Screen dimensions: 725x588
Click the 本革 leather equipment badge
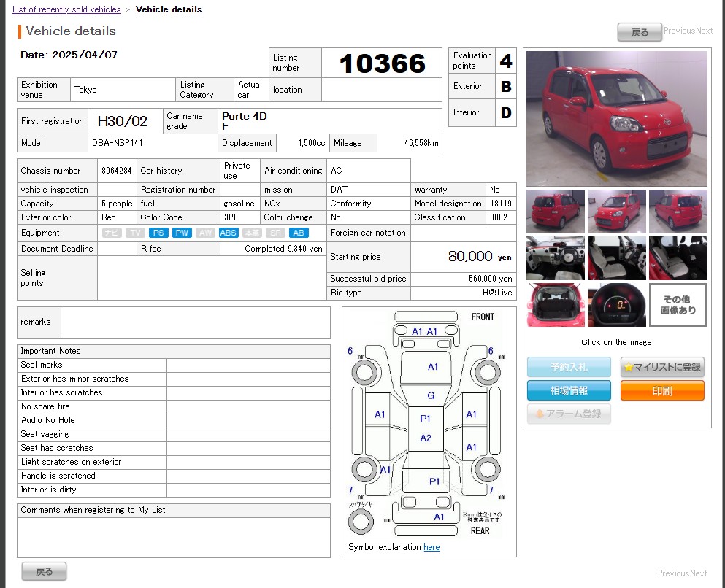tap(252, 233)
